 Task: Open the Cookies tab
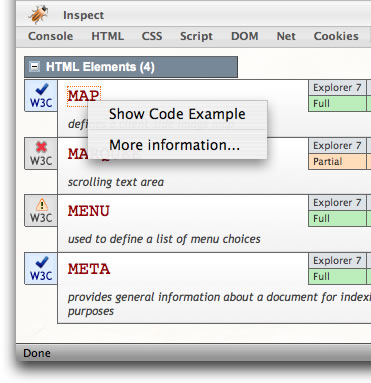click(336, 36)
